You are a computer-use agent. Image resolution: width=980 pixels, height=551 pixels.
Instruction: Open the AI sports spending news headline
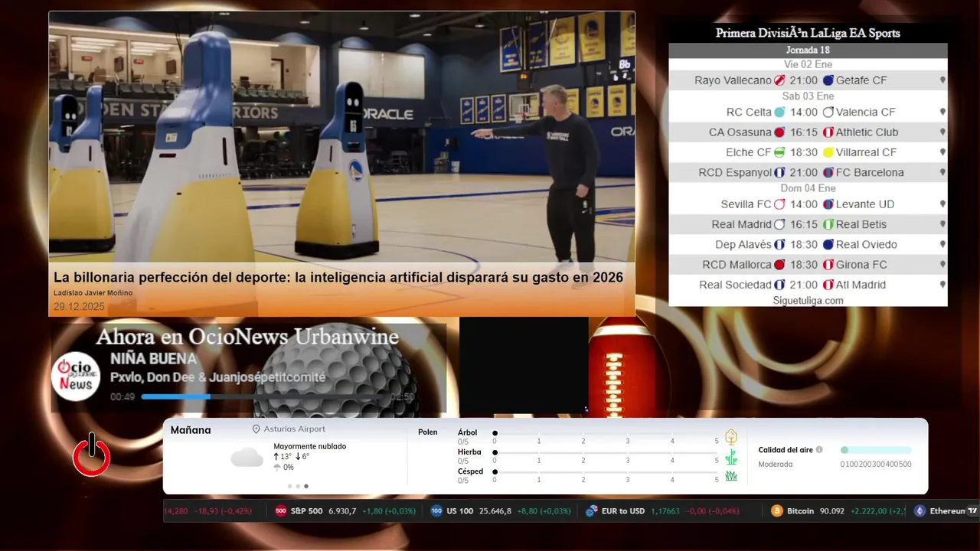(338, 277)
